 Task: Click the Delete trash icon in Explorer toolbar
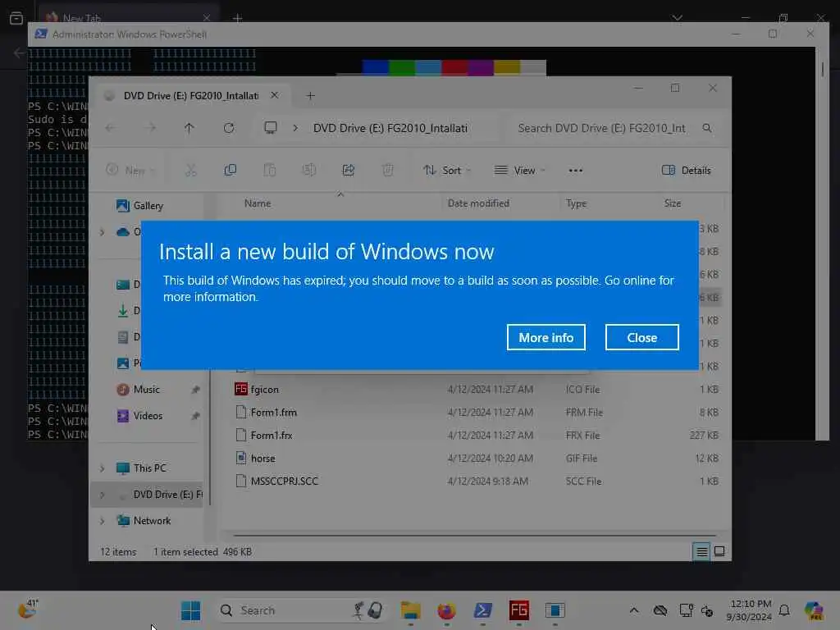click(x=388, y=171)
